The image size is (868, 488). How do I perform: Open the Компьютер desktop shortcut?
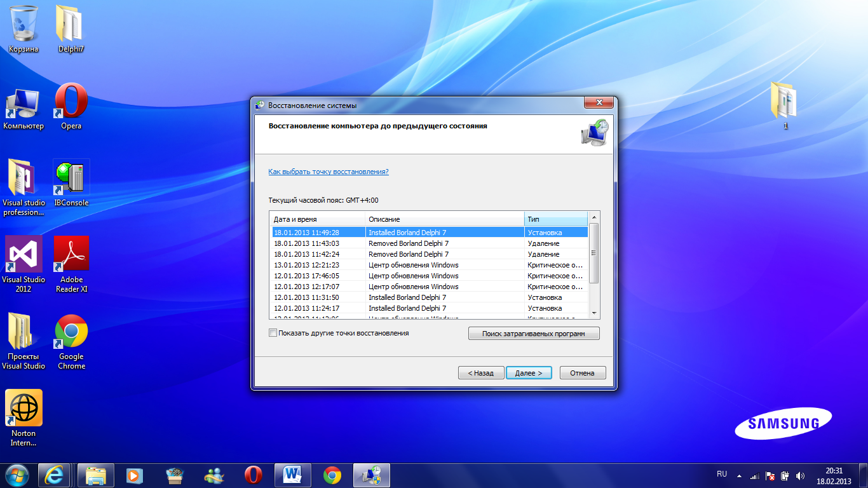click(24, 109)
